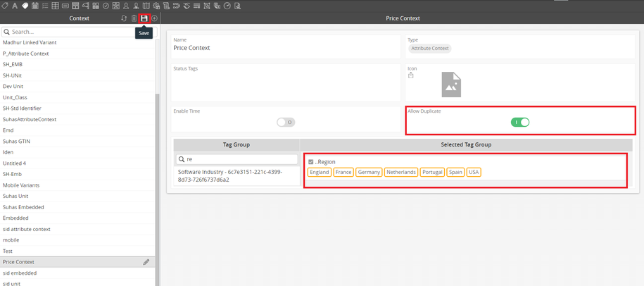The height and width of the screenshot is (286, 644).
Task: Click the filled tags icon in toolbar
Action: (25, 6)
